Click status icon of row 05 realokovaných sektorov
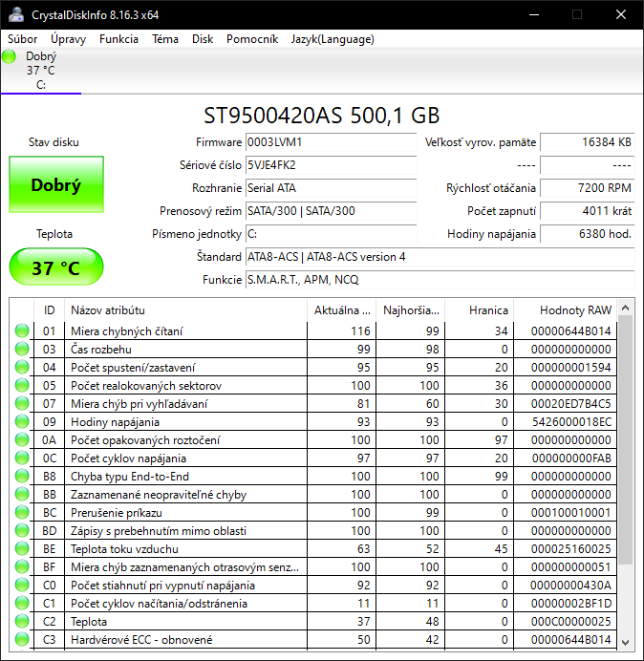Screen dimensions: 644x661 [22, 385]
